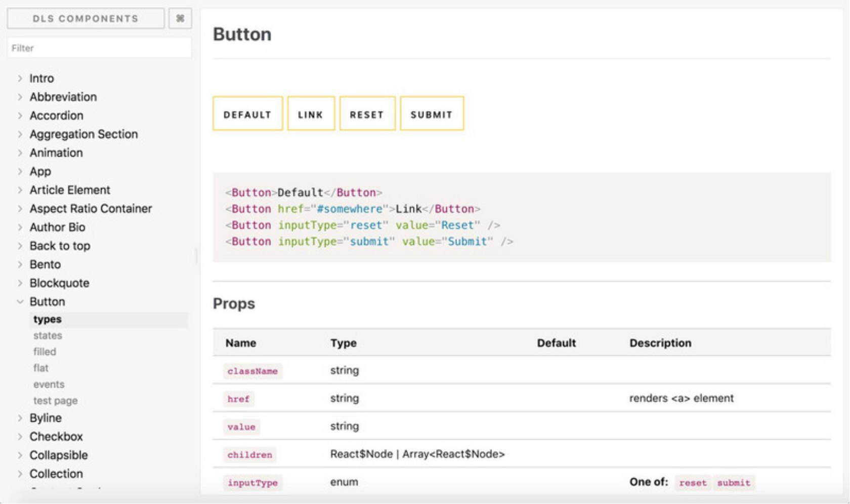Expand the Intro tree item chevron

click(20, 78)
